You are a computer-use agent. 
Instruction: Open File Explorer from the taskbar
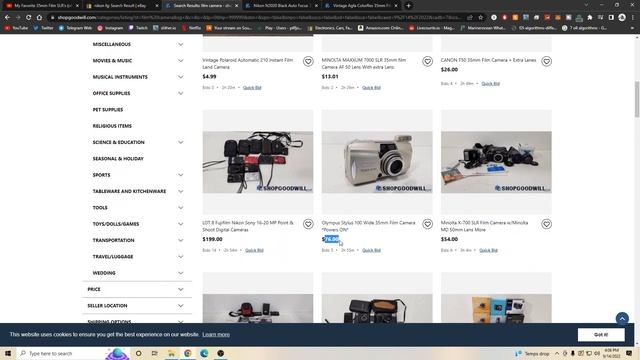click(x=171, y=353)
